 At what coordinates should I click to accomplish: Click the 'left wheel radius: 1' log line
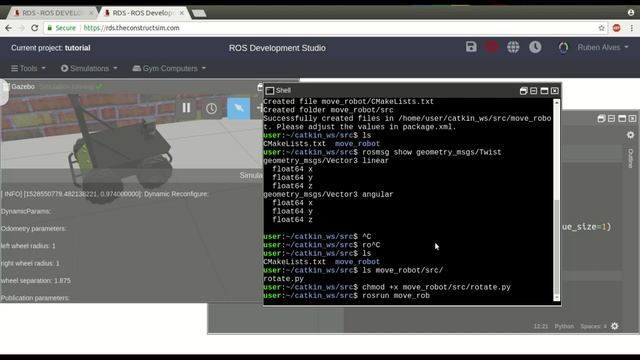tap(28, 246)
